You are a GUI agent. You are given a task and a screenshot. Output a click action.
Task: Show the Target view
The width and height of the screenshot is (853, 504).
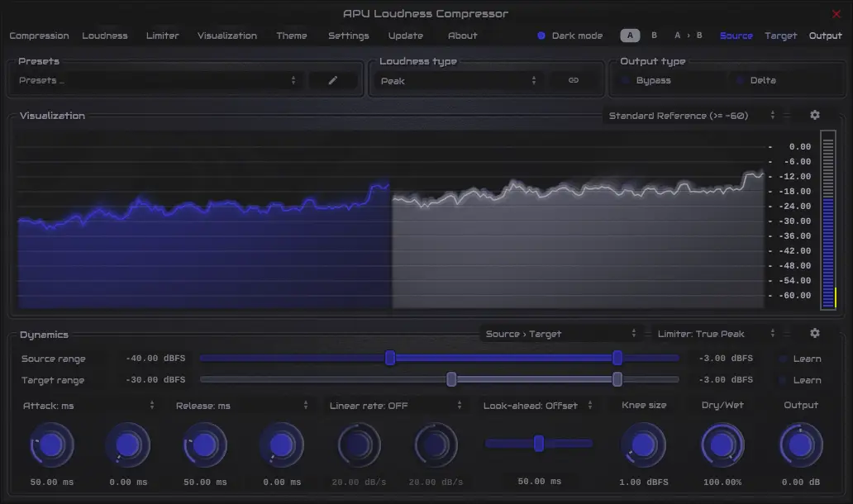(780, 36)
